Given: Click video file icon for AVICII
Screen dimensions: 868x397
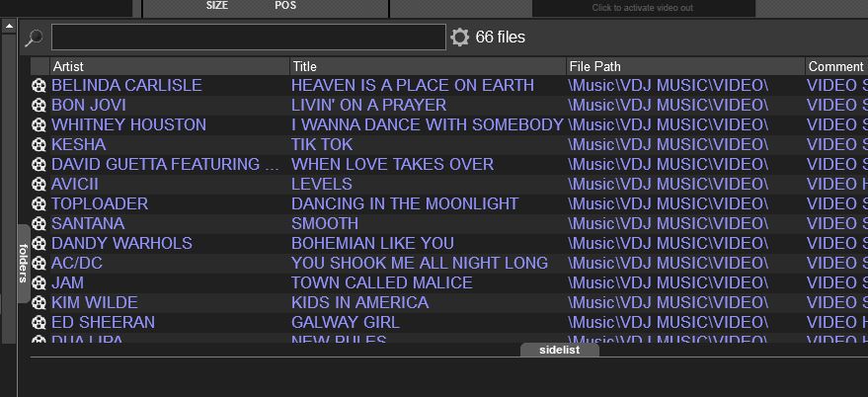Looking at the screenshot, I should click(x=39, y=184).
